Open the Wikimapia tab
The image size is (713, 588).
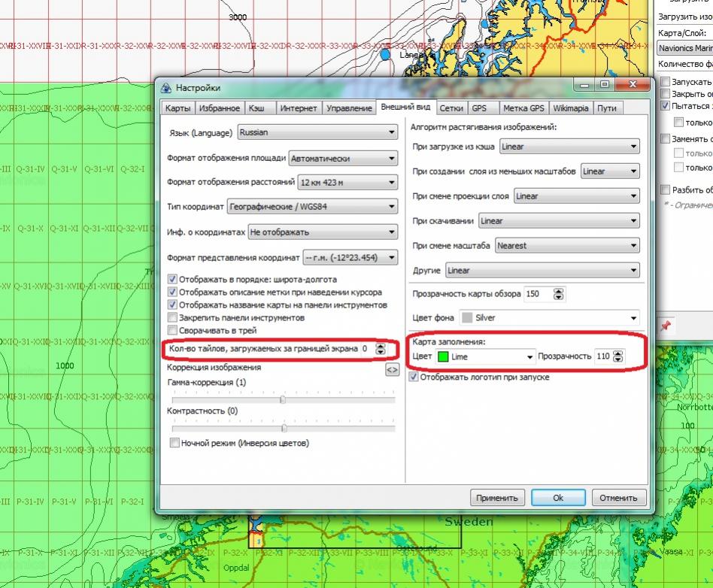point(570,108)
